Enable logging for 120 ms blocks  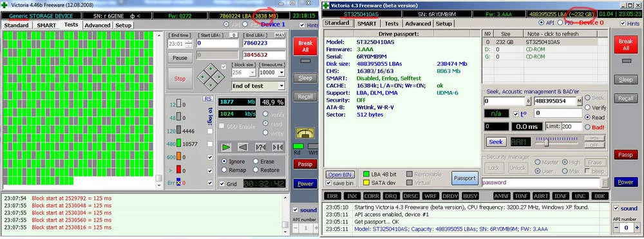211,131
